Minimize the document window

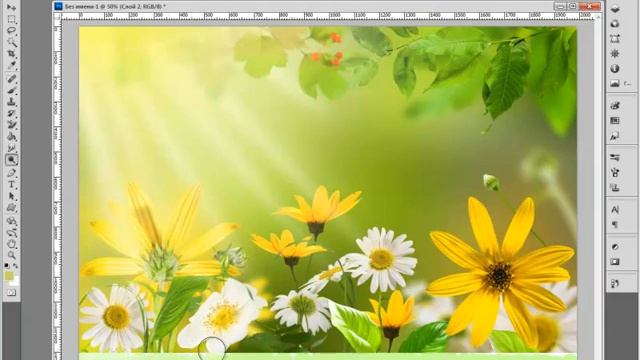coord(560,6)
